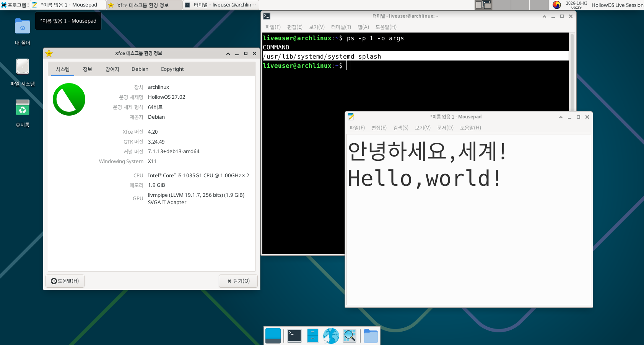
Task: Open Mousepad 검색(S) menu
Action: tap(401, 128)
